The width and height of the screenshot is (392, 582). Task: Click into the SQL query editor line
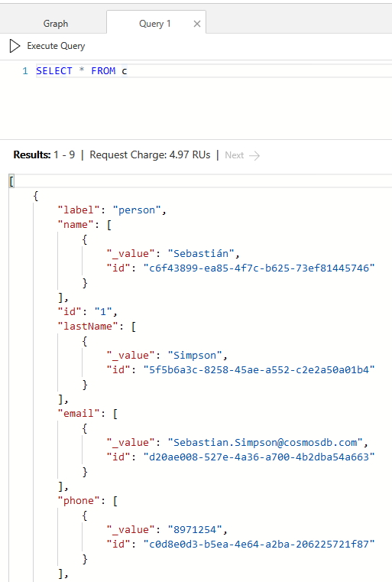coord(214,70)
